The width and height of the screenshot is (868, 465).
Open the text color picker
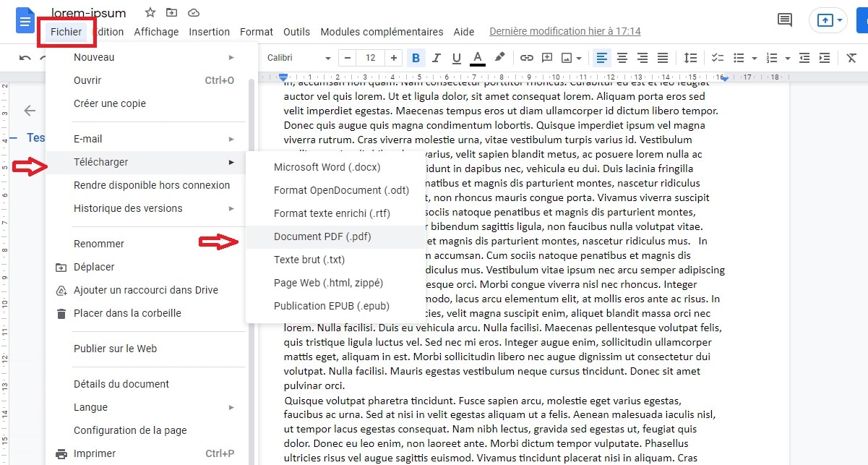click(478, 57)
